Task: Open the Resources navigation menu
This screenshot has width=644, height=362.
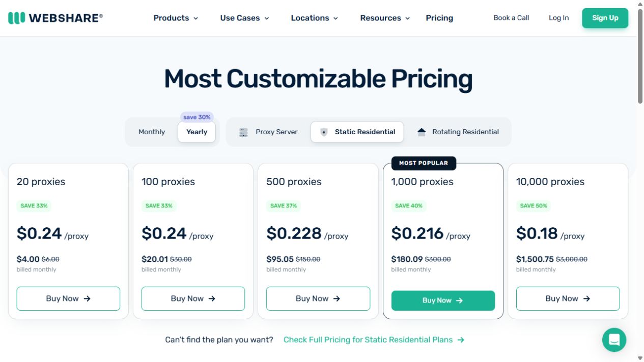Action: 385,18
